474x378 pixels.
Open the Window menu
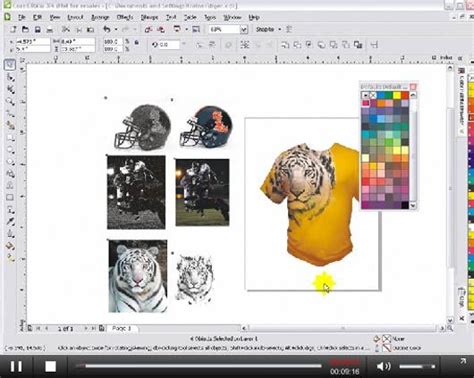pyautogui.click(x=232, y=17)
